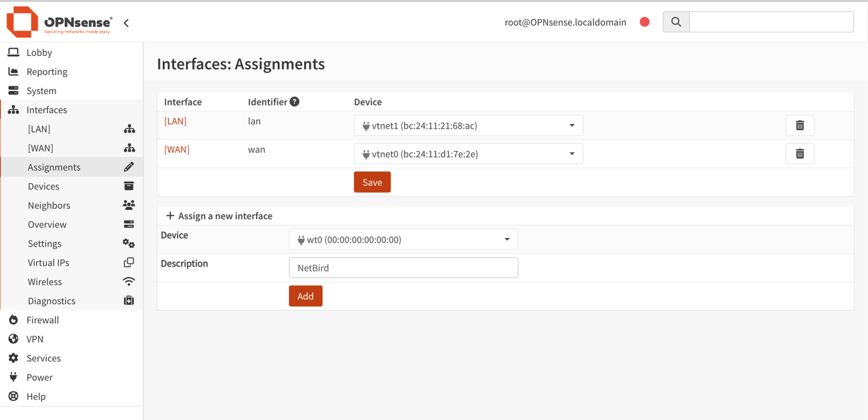Viewport: 868px width, 420px height.
Task: Open the [WAN] interface link
Action: coord(177,149)
